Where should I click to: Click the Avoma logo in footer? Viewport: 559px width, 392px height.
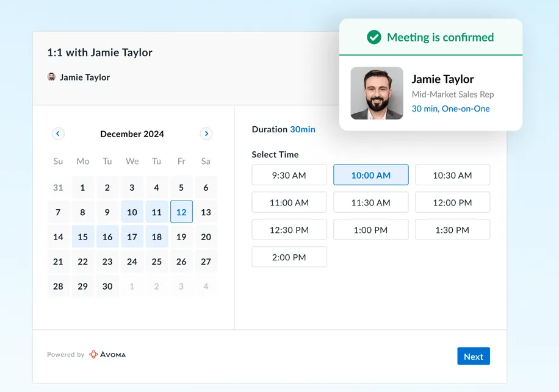pos(107,354)
